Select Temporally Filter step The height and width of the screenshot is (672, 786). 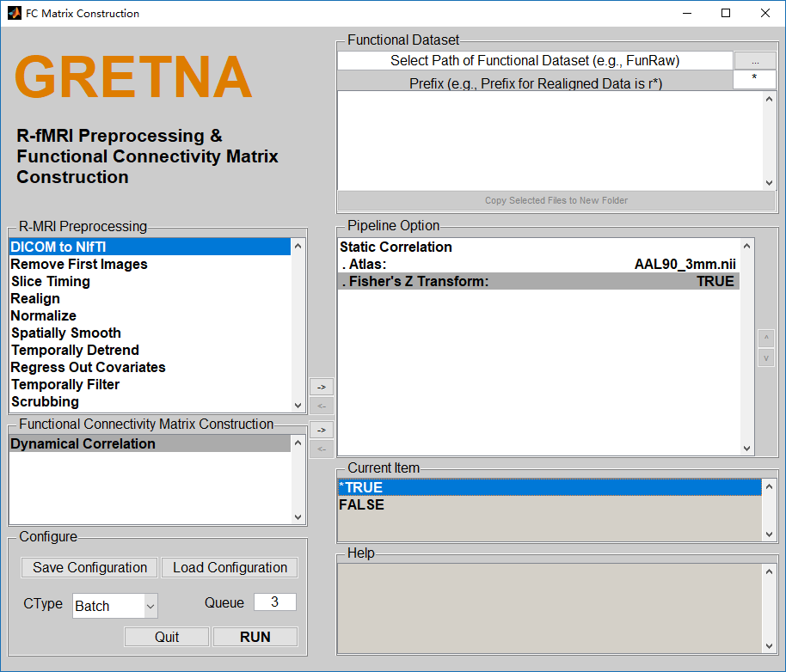pyautogui.click(x=150, y=385)
